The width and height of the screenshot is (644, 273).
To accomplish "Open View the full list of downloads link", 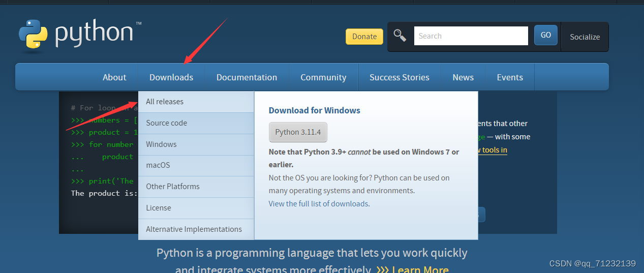I will coord(318,204).
